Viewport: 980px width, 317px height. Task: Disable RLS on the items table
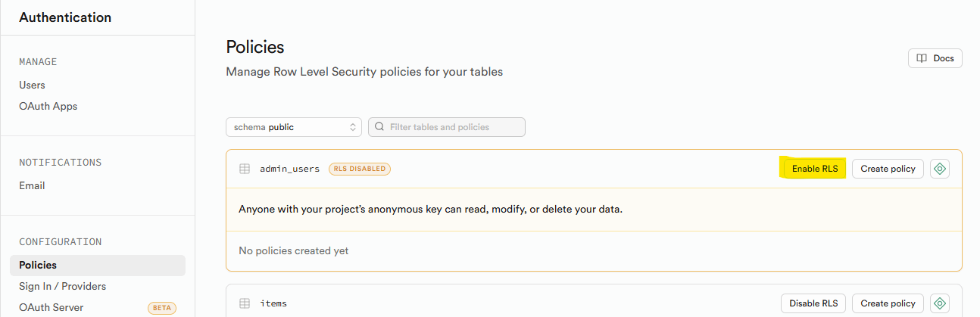click(x=813, y=303)
